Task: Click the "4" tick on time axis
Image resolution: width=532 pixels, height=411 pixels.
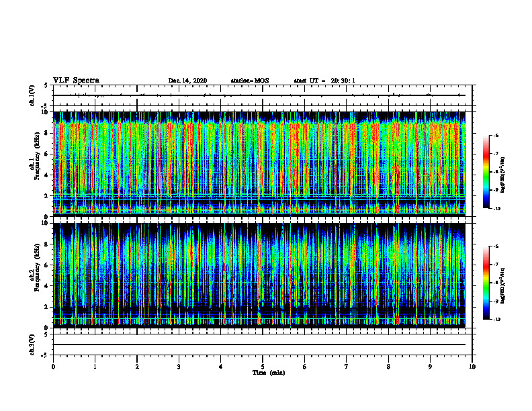Action: click(x=221, y=367)
